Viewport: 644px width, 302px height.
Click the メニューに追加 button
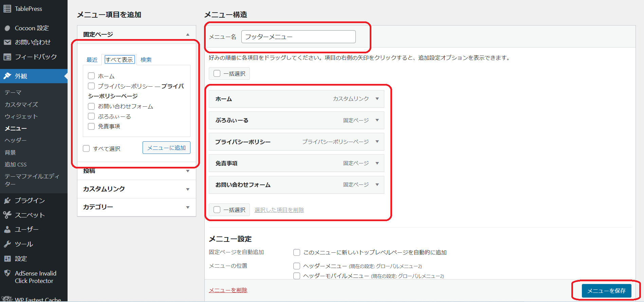(166, 148)
